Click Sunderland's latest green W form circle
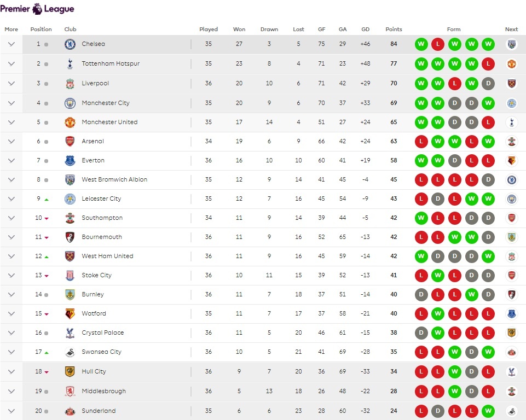This screenshot has width=526, height=420. [488, 411]
